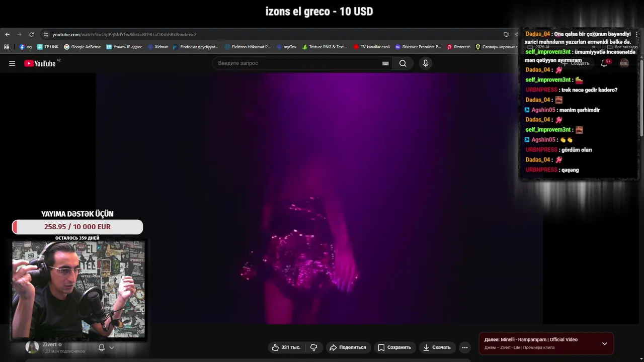Open the Findoc.az bookmark
The height and width of the screenshot is (362, 644).
196,47
